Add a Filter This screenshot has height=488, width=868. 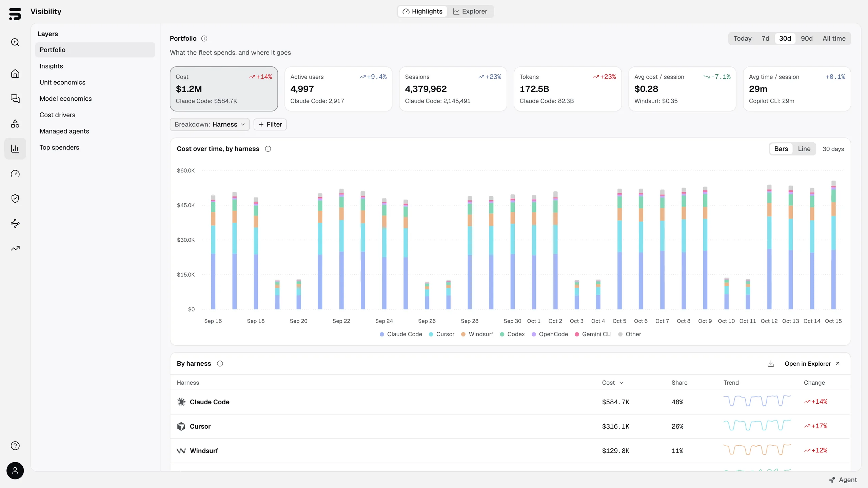[270, 124]
